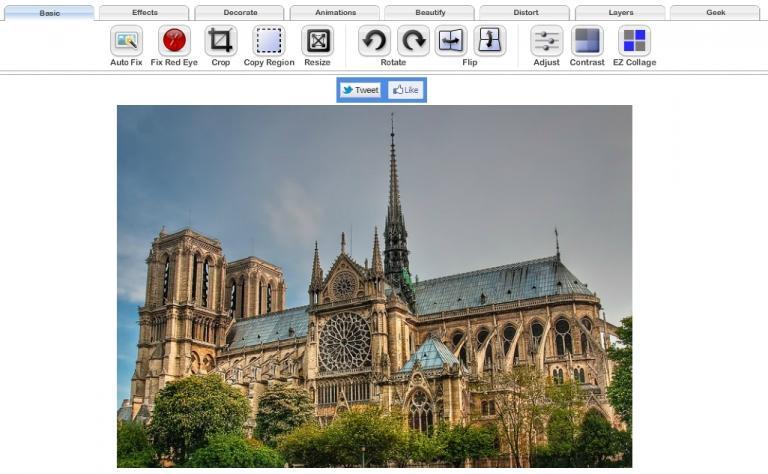Switch to the Effects tab
This screenshot has height=474, width=768.
coord(144,13)
